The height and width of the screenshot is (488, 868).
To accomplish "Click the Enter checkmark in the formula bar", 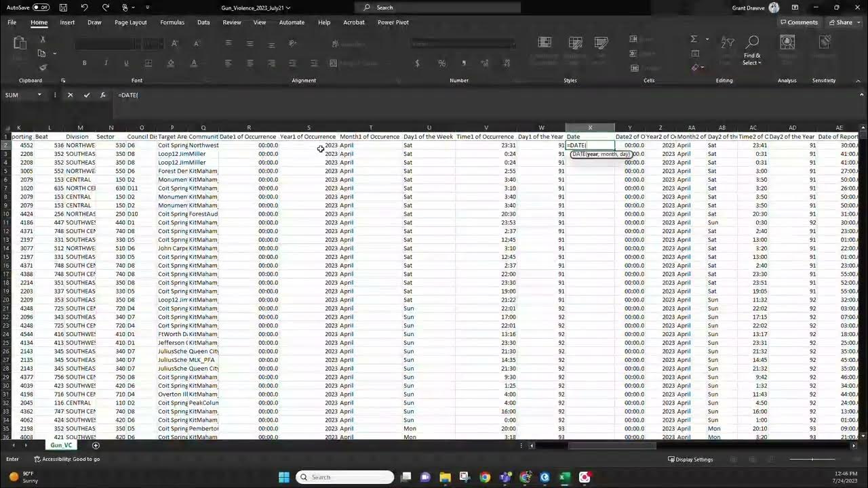I will point(86,95).
